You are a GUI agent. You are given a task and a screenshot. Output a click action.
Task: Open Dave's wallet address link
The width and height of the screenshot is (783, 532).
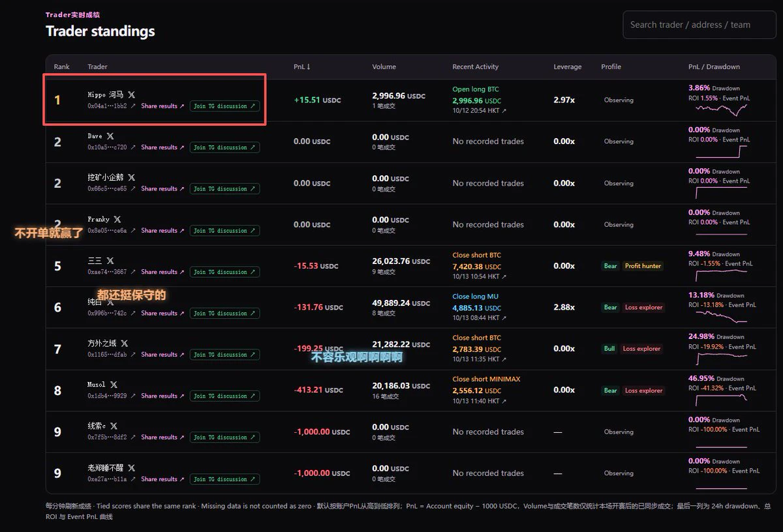pyautogui.click(x=112, y=147)
